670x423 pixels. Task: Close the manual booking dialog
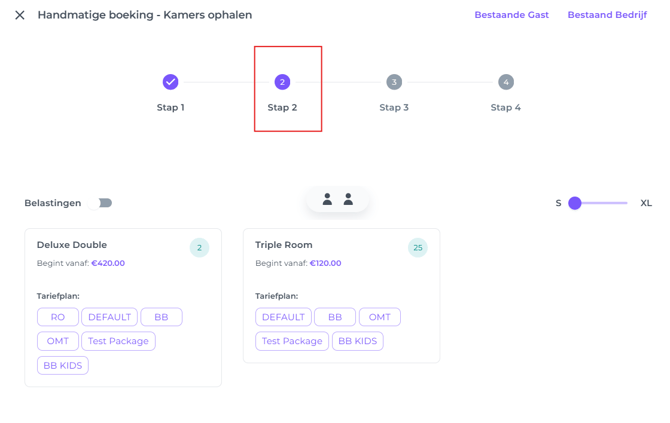(20, 16)
